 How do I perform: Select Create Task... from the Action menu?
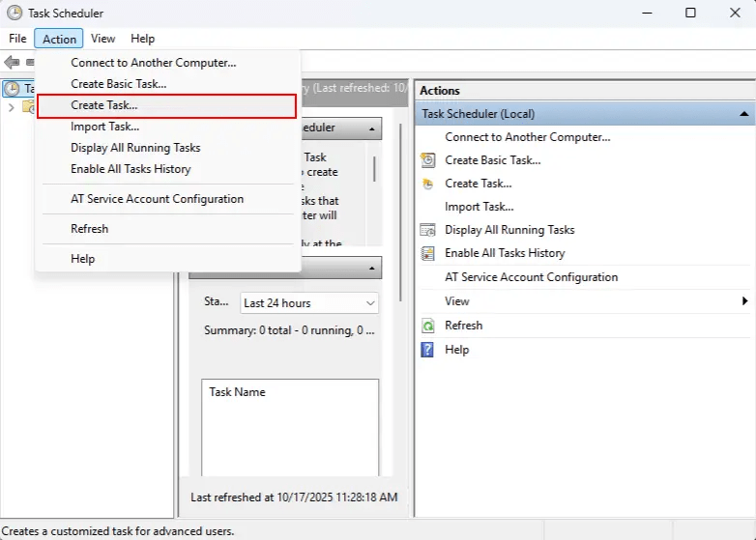click(x=104, y=105)
